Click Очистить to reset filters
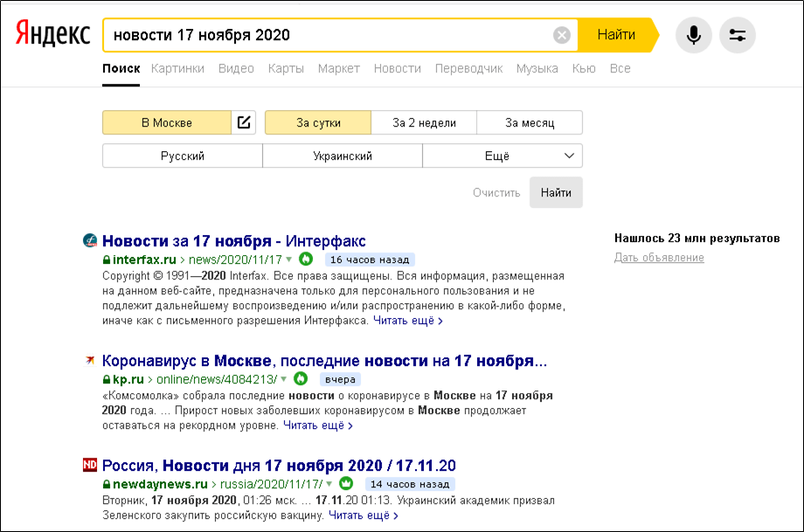 pos(496,193)
